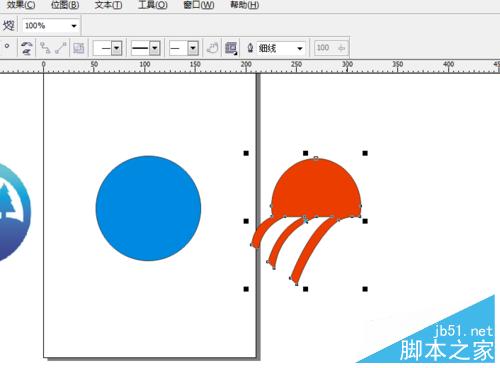Click the reverse curve direction icon

point(26,48)
